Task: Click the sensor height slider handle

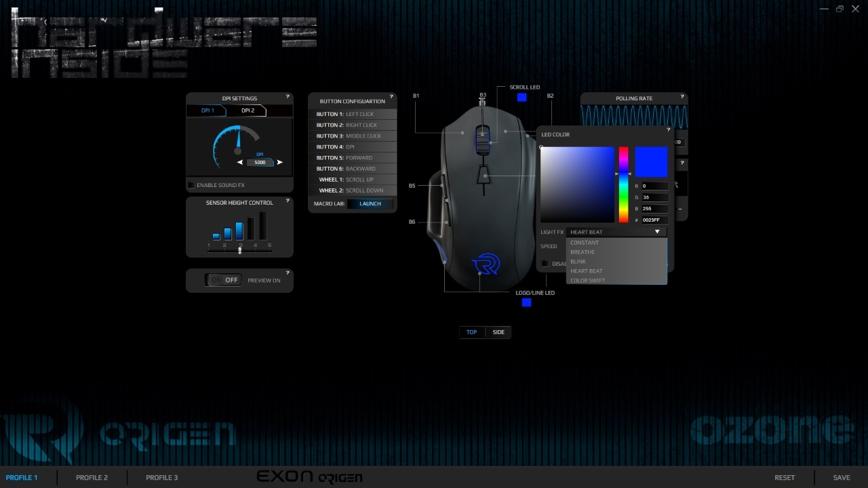Action: pos(240,251)
